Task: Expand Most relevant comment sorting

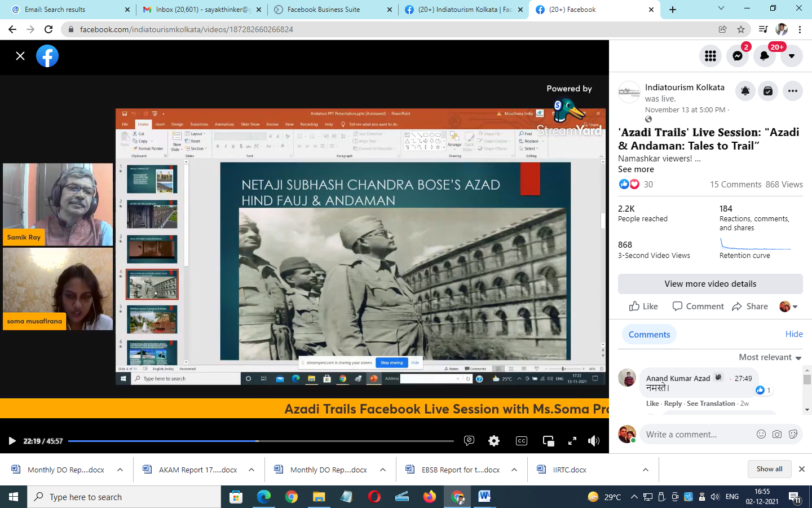Action: point(770,357)
